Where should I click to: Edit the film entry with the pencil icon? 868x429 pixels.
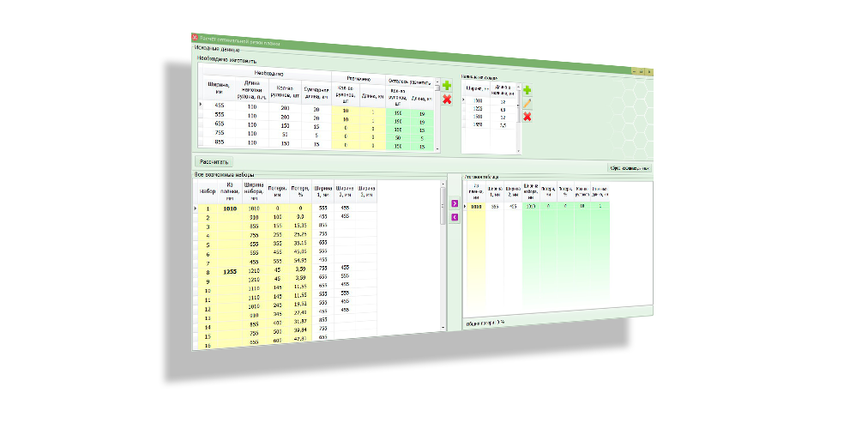527,103
